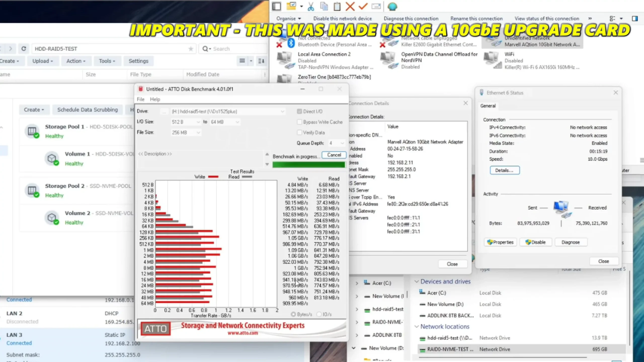Click the File Station Search field
The image size is (644, 362).
(x=233, y=49)
